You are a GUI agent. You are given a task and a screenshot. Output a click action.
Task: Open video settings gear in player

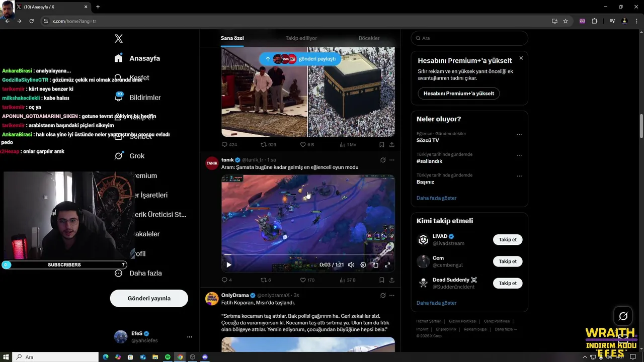tap(363, 265)
